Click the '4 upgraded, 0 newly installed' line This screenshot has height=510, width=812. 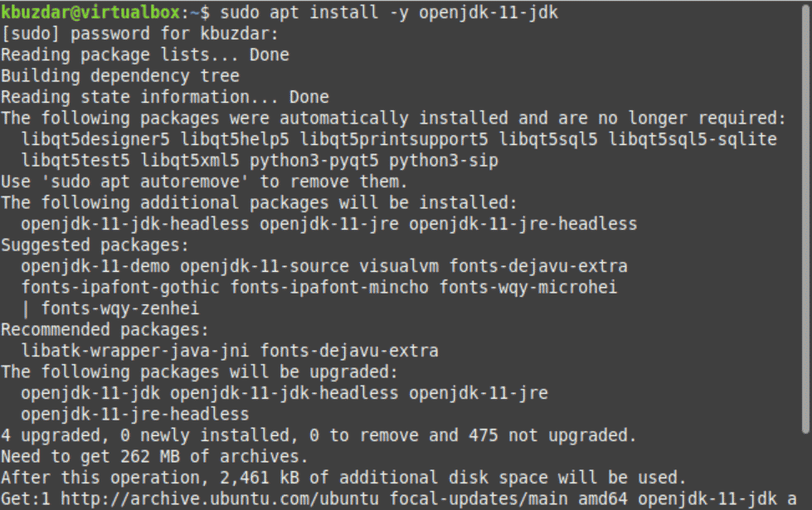(x=318, y=435)
